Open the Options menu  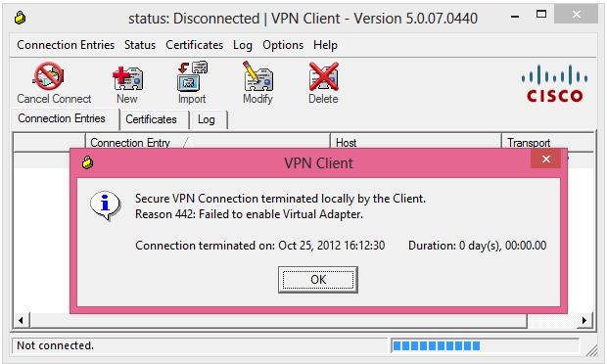[x=283, y=45]
